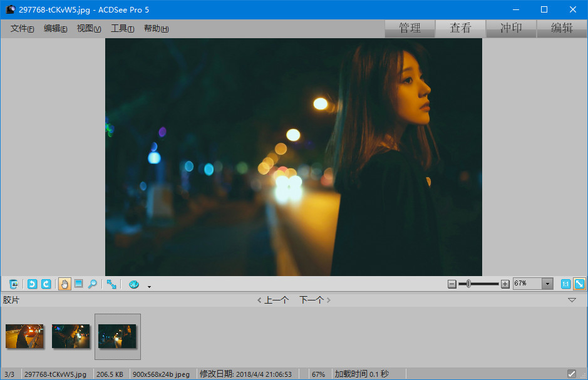Image resolution: width=588 pixels, height=380 pixels.
Task: Toggle the checkmark in the status bar
Action: (x=572, y=374)
